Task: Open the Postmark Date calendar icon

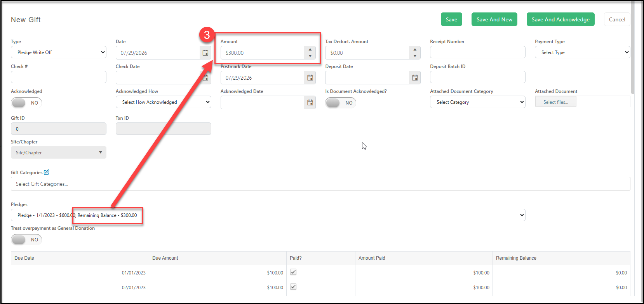Action: tap(310, 78)
